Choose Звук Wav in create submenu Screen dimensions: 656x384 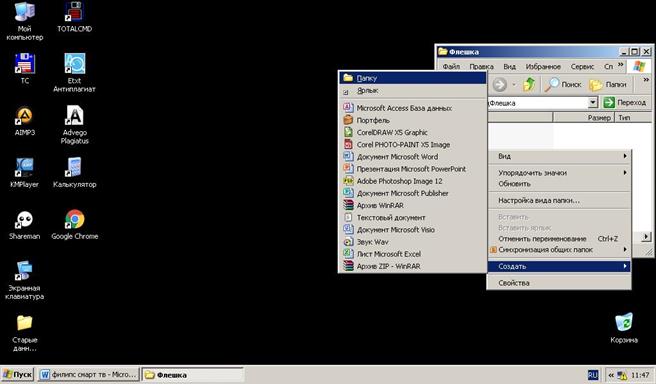click(412, 241)
